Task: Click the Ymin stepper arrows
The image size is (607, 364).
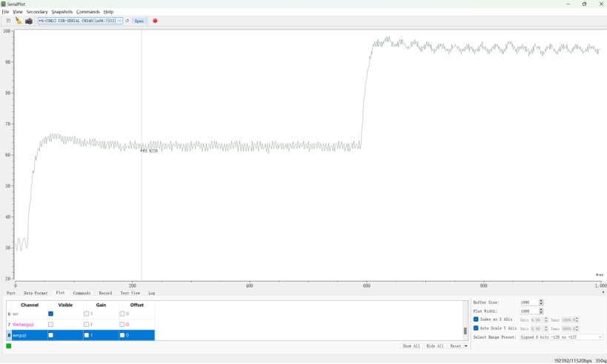Action: [545, 328]
